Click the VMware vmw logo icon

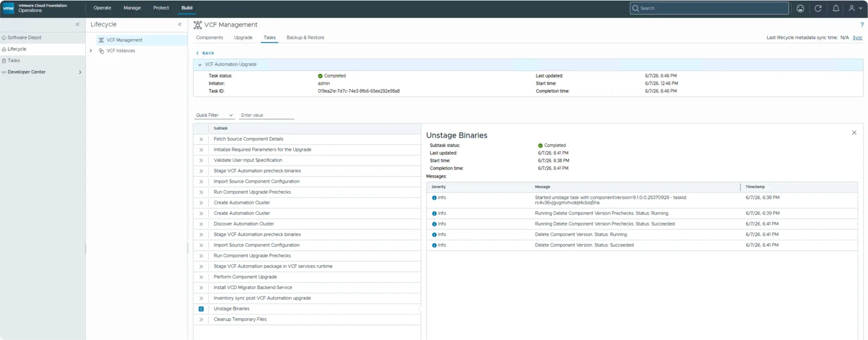click(9, 8)
